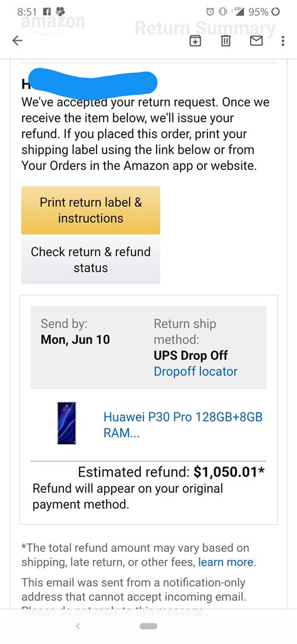Image resolution: width=297 pixels, height=644 pixels.
Task: Open the Dropoff locator link
Action: [195, 371]
